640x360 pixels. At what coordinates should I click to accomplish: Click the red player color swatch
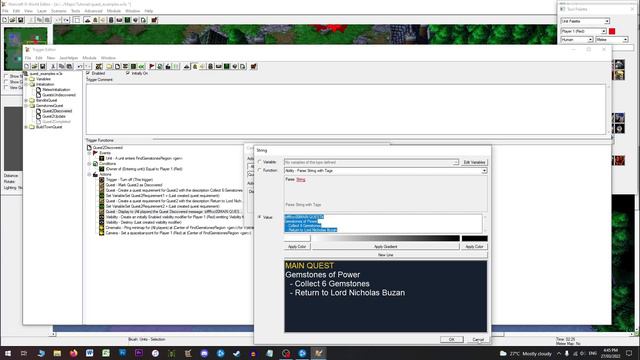tap(612, 31)
